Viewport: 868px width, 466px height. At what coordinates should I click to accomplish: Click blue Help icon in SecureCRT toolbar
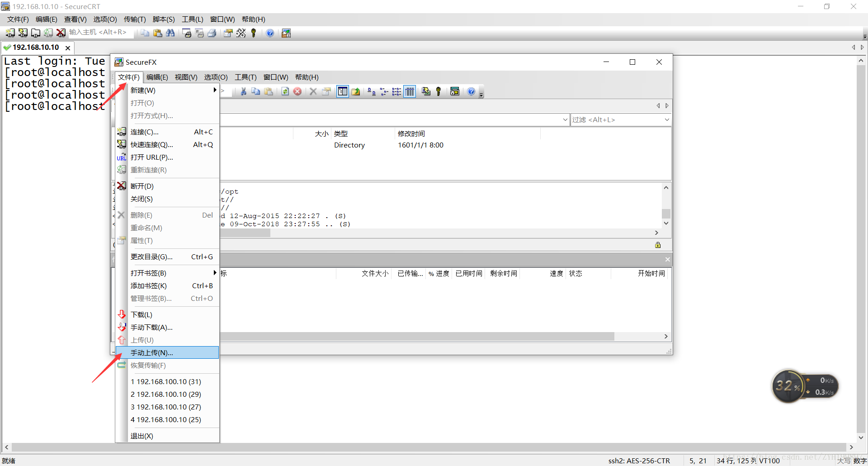pyautogui.click(x=270, y=33)
